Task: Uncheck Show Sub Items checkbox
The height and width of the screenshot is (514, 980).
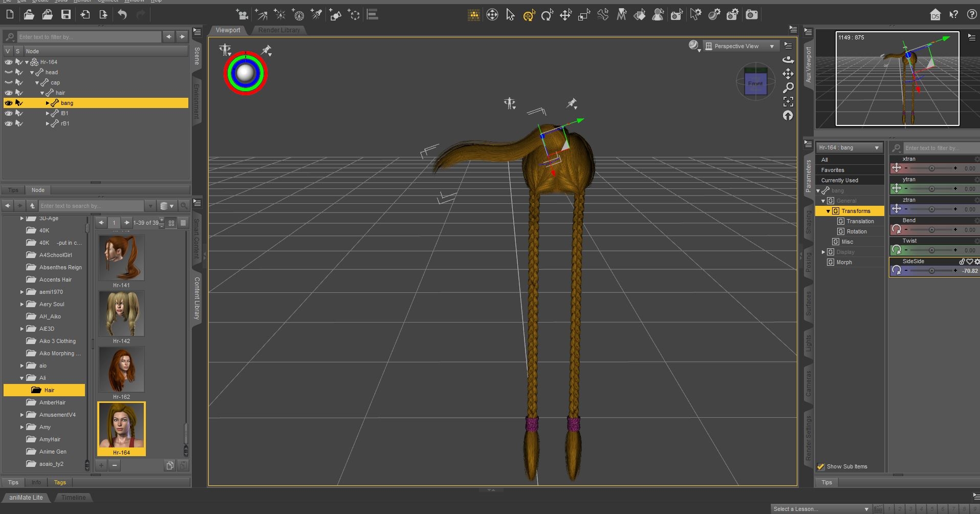Action: [x=821, y=466]
